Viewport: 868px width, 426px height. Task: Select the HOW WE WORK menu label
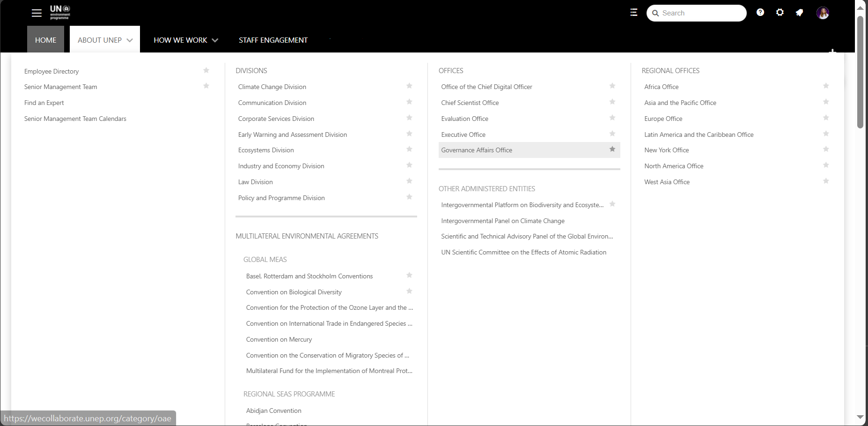[x=180, y=40]
